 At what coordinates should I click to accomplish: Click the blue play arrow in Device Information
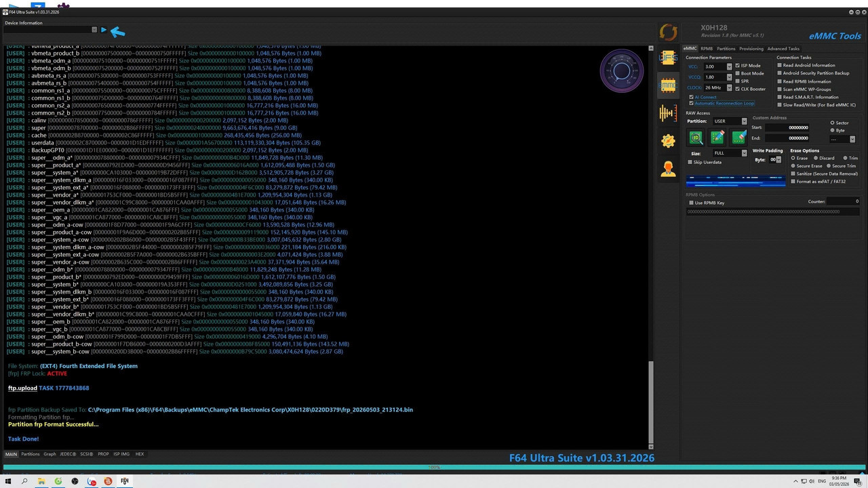coord(104,30)
